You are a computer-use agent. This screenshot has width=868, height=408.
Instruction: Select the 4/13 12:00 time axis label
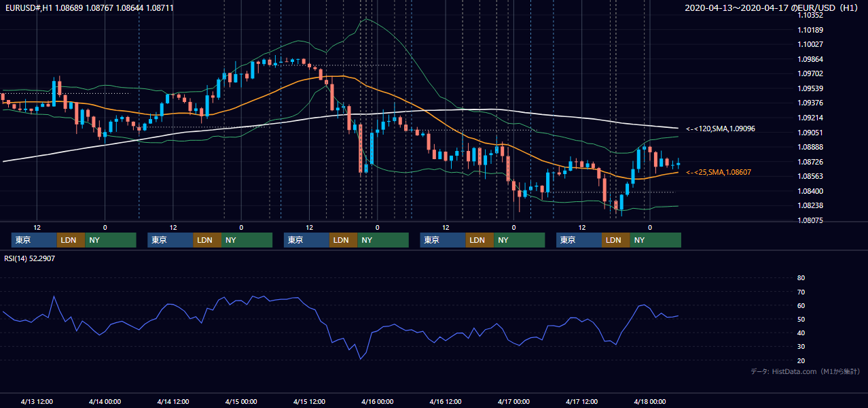tap(37, 401)
